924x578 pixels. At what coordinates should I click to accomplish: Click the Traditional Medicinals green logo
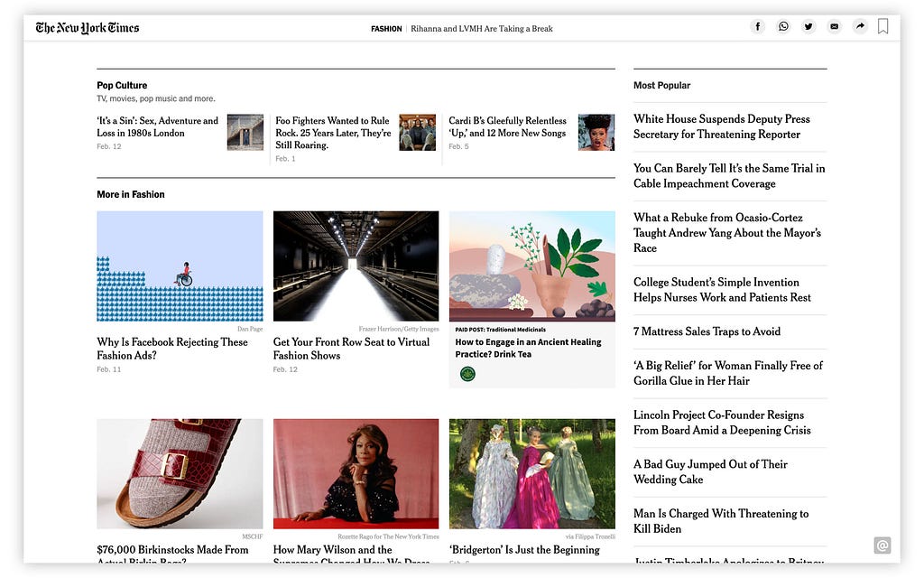[467, 373]
